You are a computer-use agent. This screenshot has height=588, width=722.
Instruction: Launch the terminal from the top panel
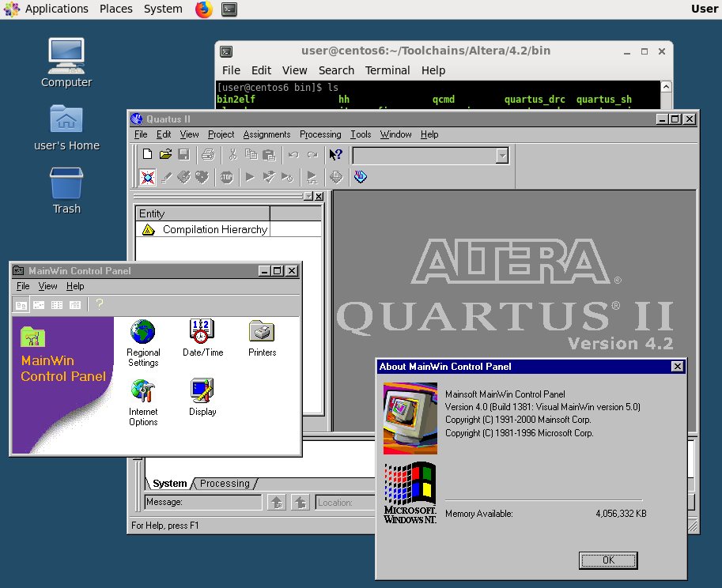229,9
